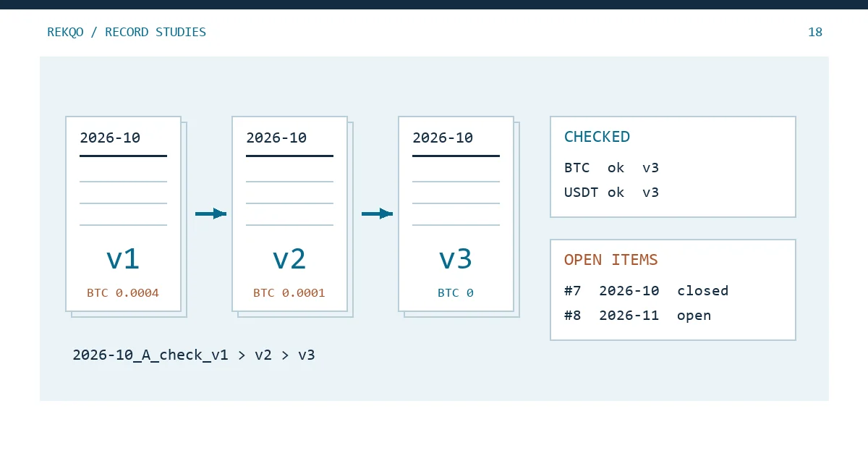This screenshot has width=868, height=456.
Task: Click the "BTC 0" value under v3
Action: tap(456, 293)
